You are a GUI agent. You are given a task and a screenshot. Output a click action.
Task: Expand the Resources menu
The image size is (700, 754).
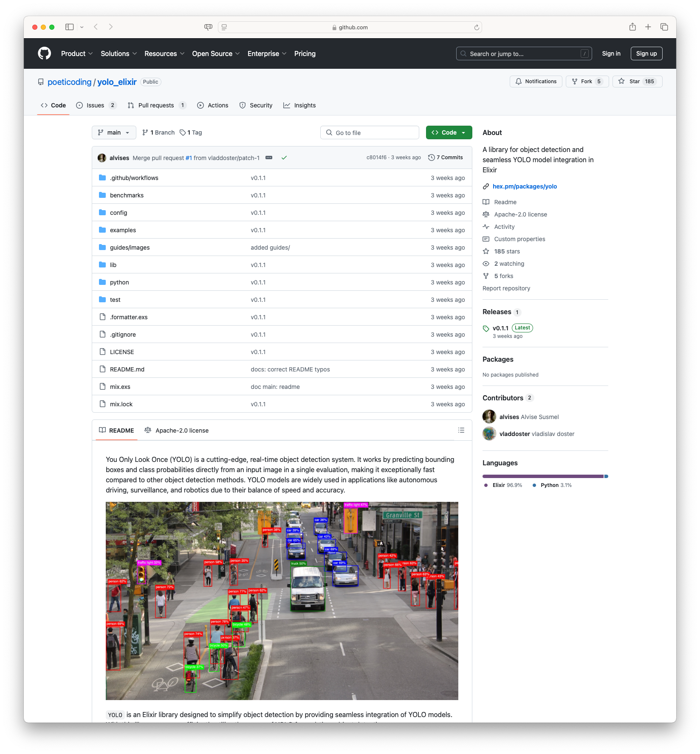(164, 53)
